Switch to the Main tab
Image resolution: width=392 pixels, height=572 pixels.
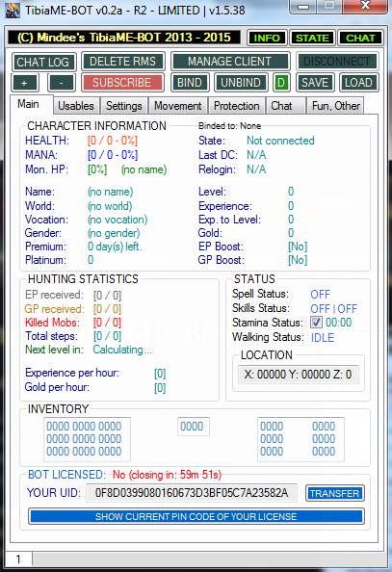click(32, 104)
